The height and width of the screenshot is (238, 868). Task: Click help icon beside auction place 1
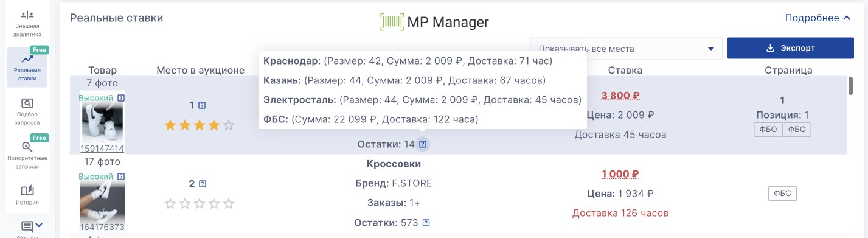(202, 105)
